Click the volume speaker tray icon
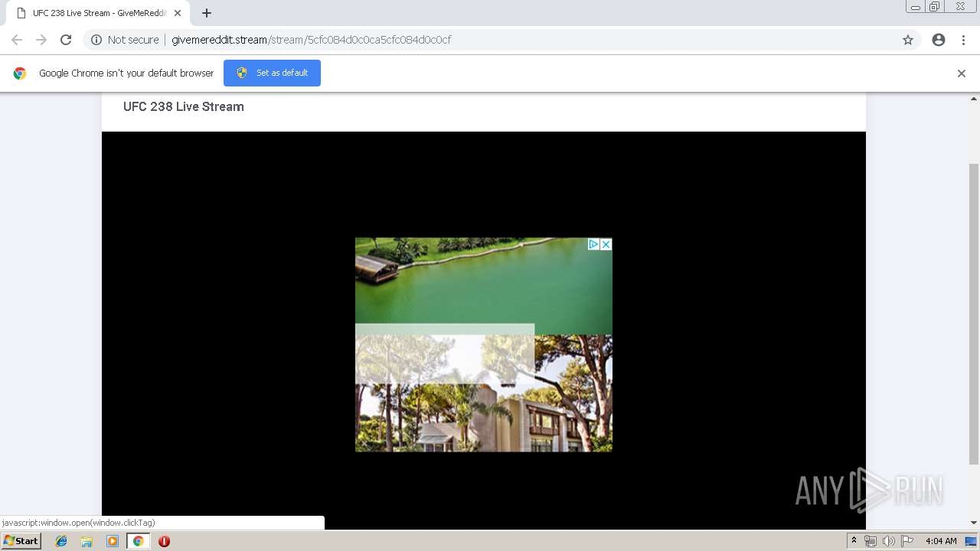980x551 pixels. (x=889, y=541)
